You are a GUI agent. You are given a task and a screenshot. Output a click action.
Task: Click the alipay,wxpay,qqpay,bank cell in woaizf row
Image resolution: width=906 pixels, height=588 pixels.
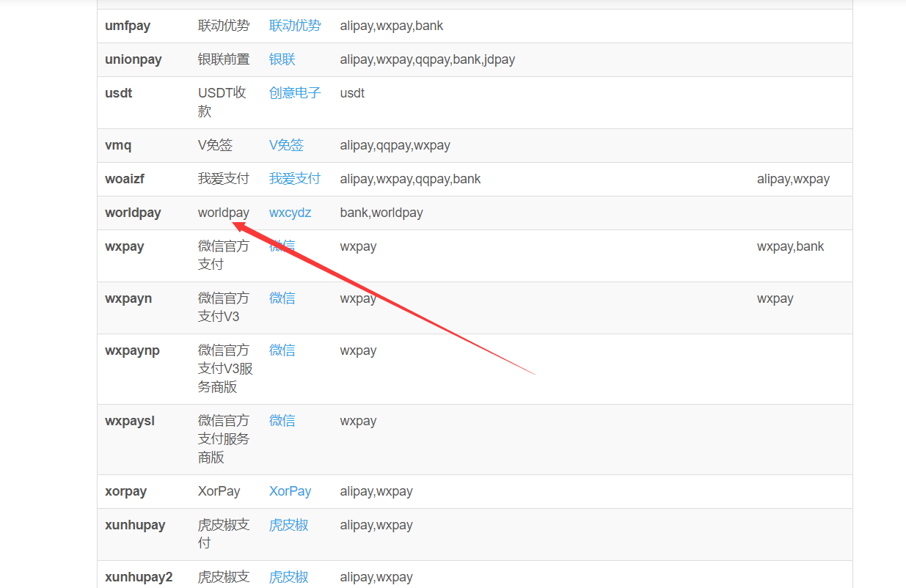(411, 179)
